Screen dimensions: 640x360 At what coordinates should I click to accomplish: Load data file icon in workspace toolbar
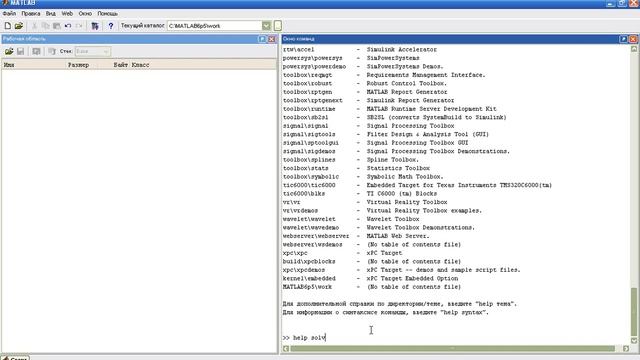(x=9, y=51)
